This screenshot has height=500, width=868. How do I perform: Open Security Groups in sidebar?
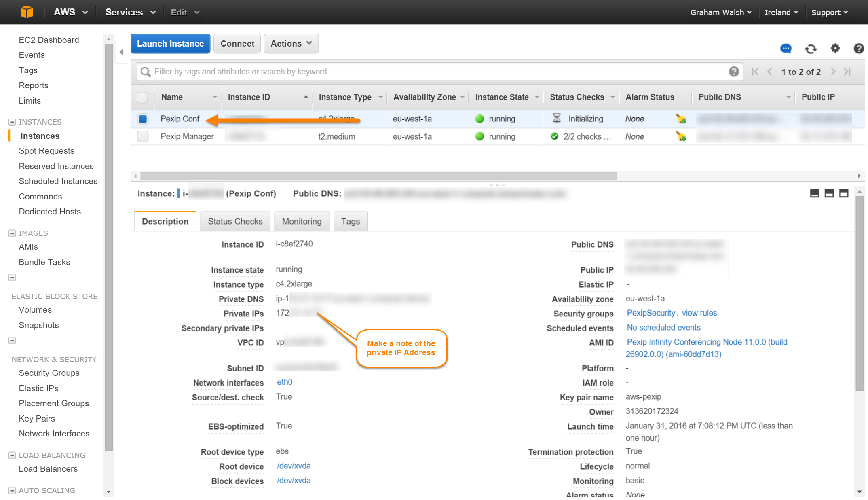(49, 373)
